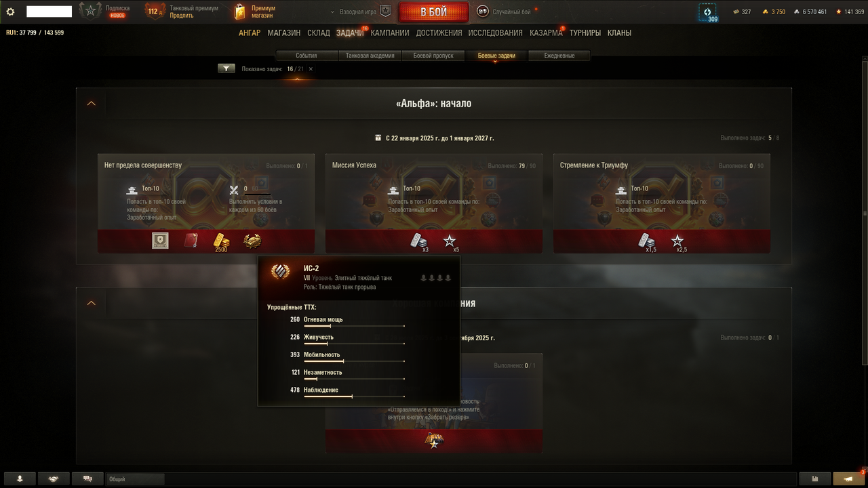Open the task filter funnel icon
Screen dimensions: 868x488
(x=226, y=68)
